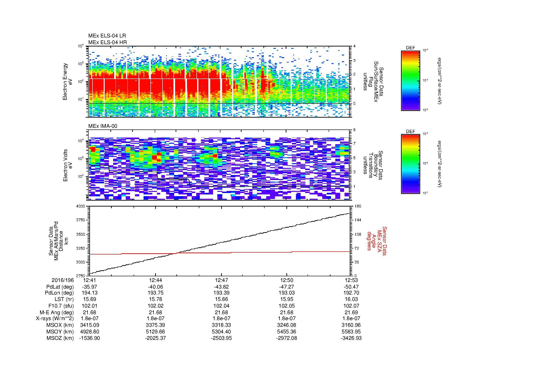Click MSOZ value -3426.93

click(x=351, y=338)
